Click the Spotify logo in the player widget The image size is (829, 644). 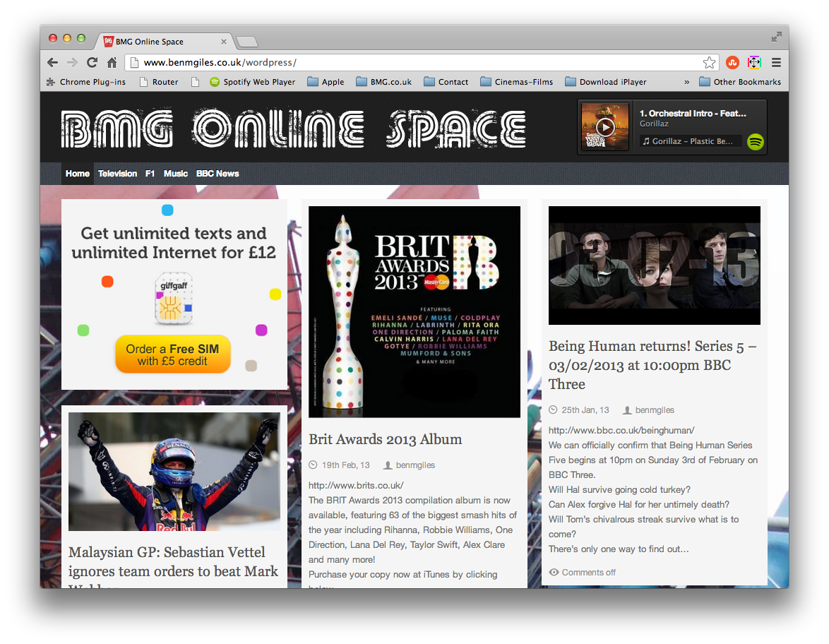[x=756, y=142]
